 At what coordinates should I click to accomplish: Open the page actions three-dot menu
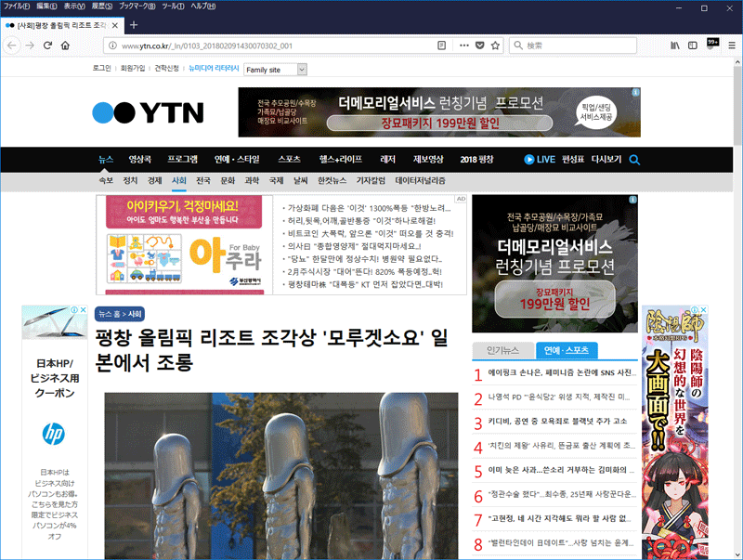(x=463, y=46)
